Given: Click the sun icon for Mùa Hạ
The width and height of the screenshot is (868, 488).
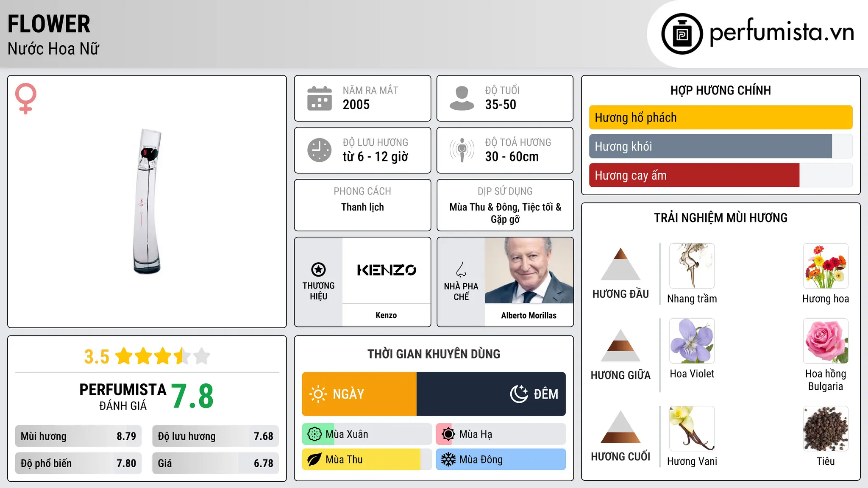Looking at the screenshot, I should coord(448,434).
